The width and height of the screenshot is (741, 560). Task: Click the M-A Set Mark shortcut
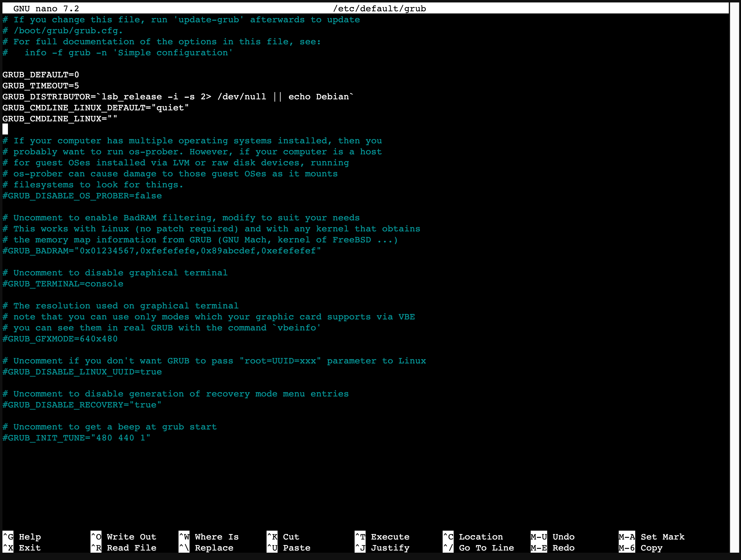[x=651, y=536]
